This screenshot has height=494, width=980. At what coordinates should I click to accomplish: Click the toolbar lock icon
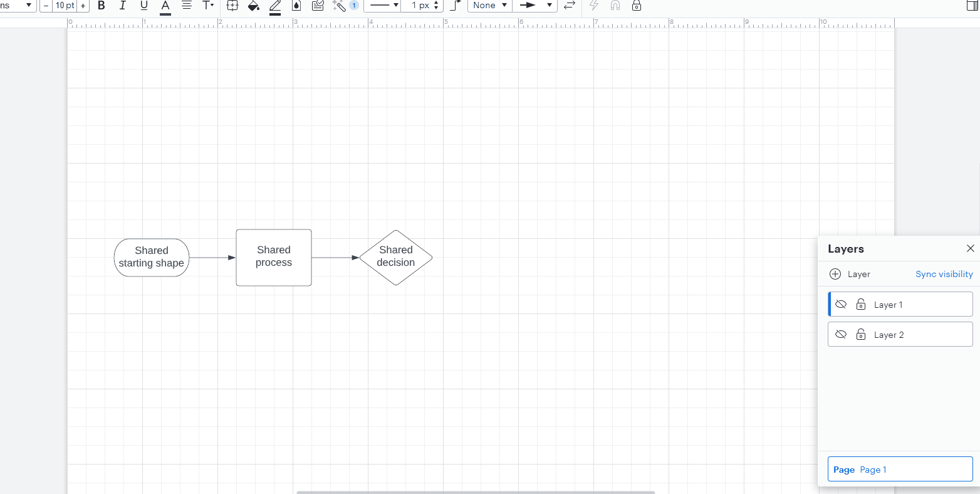[x=637, y=6]
